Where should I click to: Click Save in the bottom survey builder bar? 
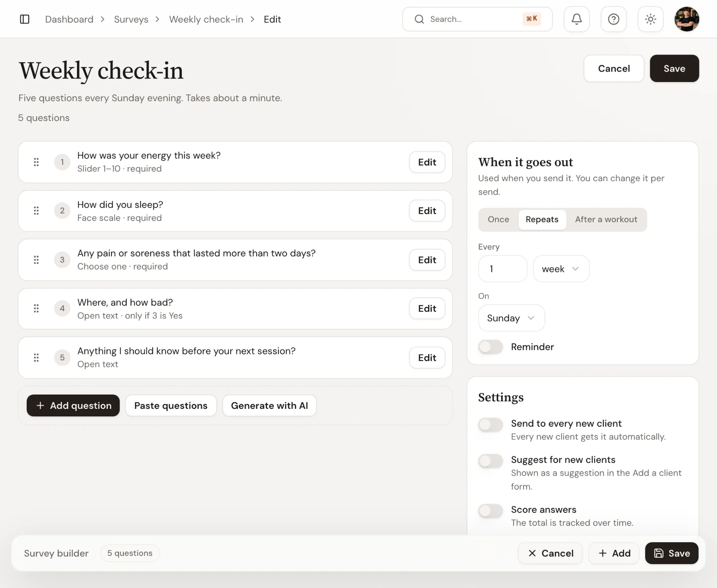[672, 553]
